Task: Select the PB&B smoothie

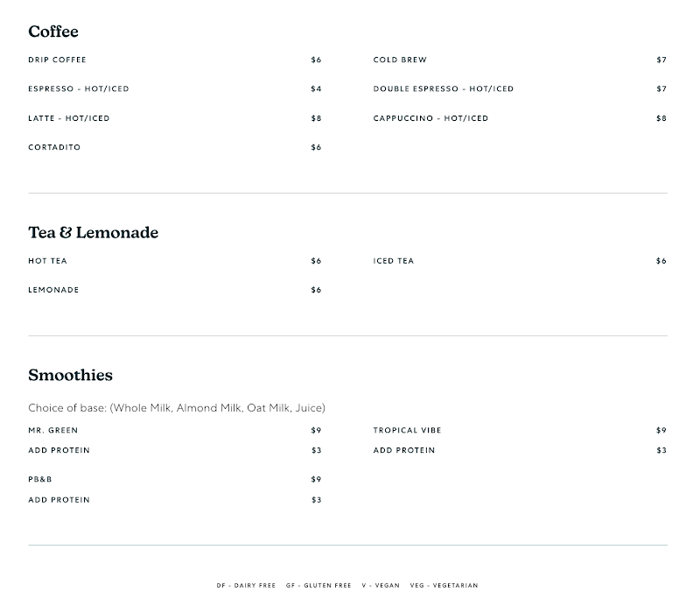Action: pyautogui.click(x=40, y=480)
